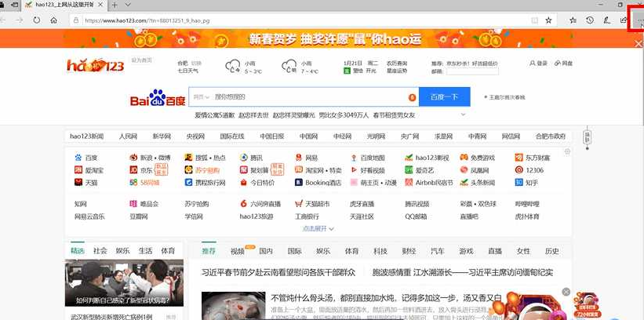The image size is (644, 320).
Task: Open 唯品会 icon link
Action: tap(133, 204)
